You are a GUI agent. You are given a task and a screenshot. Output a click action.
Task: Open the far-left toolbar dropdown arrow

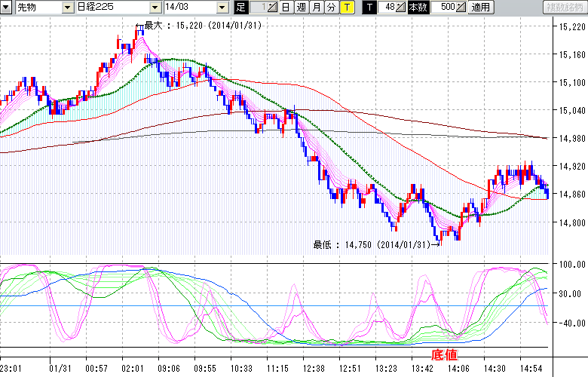click(x=7, y=8)
